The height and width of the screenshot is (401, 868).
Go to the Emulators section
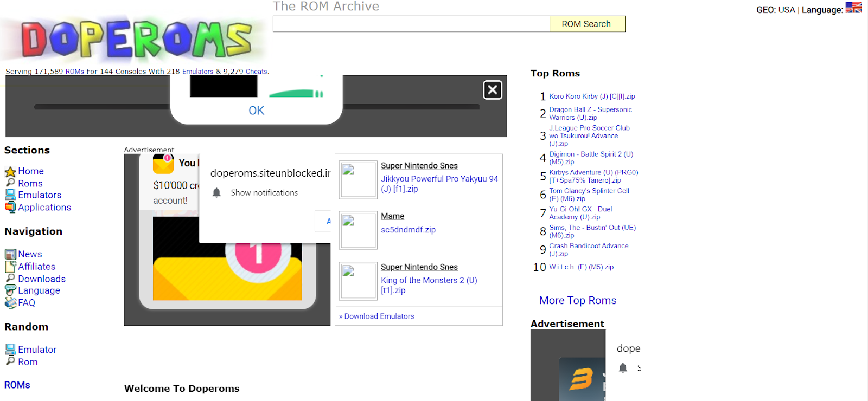tap(40, 195)
